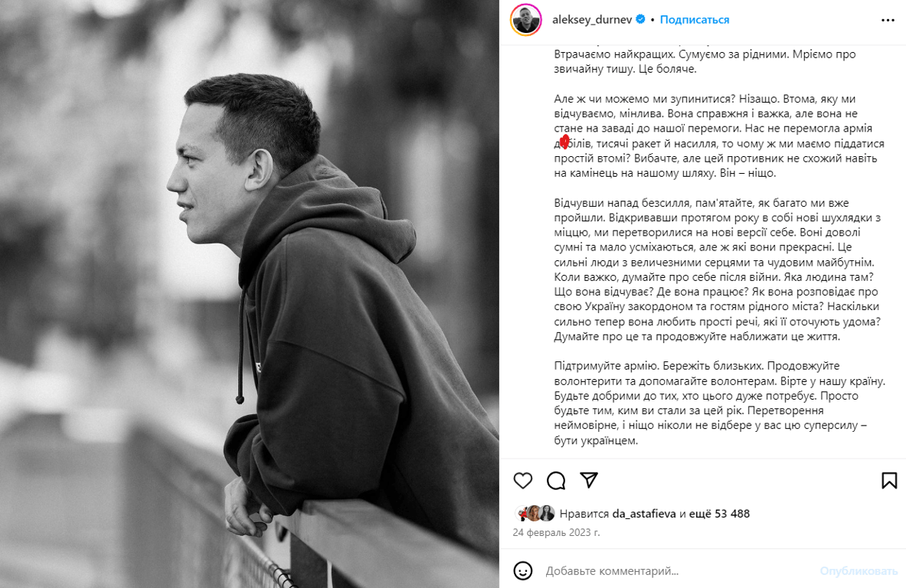Open the aleksey_durnev username link
This screenshot has width=906, height=588.
pyautogui.click(x=592, y=20)
